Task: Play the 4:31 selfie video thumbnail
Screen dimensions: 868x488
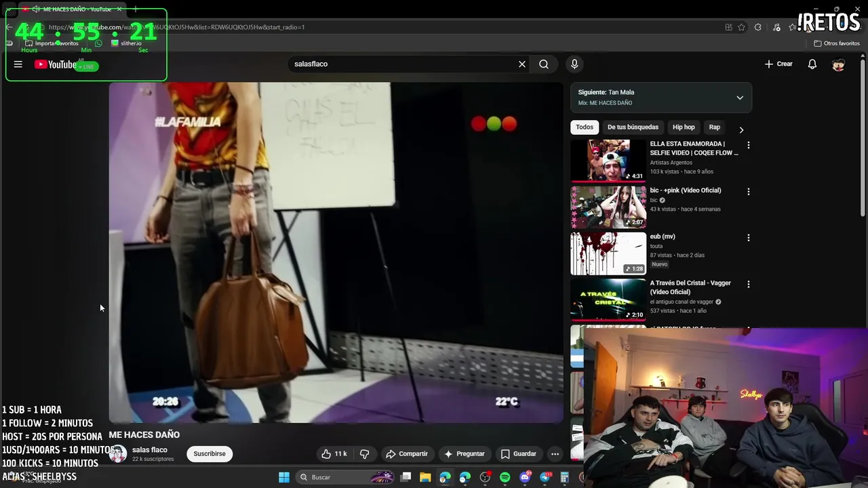Action: pyautogui.click(x=608, y=161)
